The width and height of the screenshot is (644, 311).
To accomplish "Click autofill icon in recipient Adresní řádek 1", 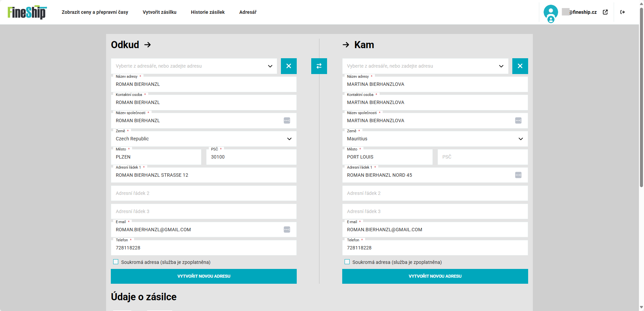I will coord(518,175).
